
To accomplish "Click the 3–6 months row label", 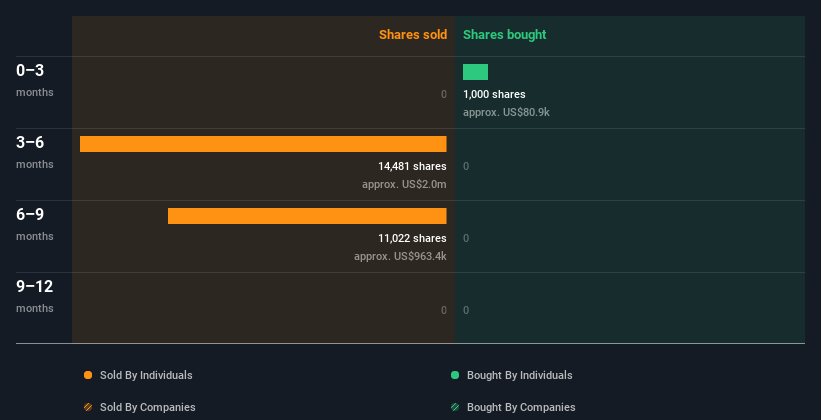I will point(35,152).
